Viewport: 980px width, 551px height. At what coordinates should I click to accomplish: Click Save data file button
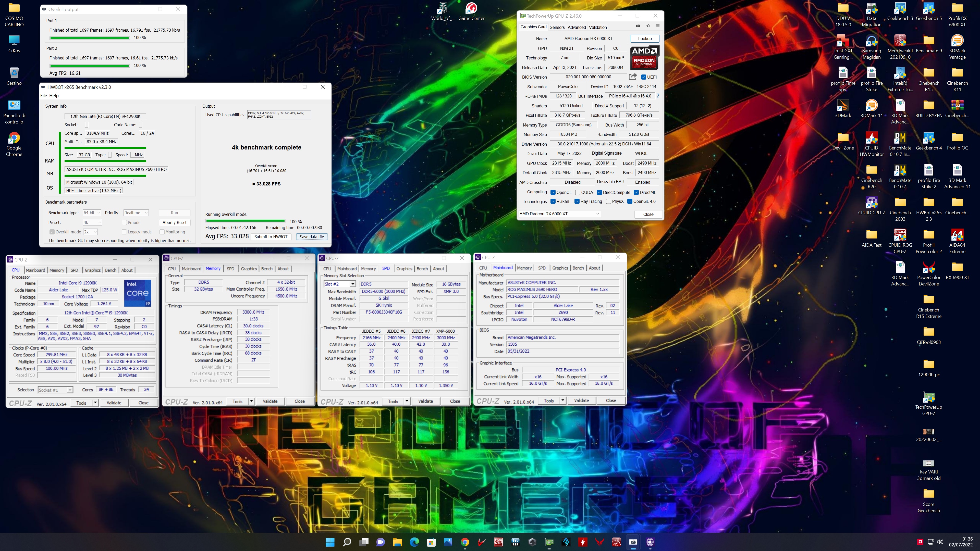pyautogui.click(x=312, y=236)
